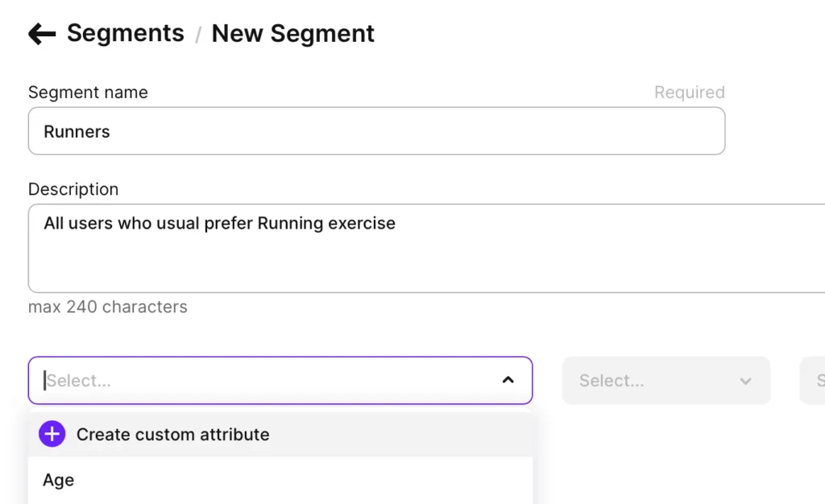The width and height of the screenshot is (825, 504).
Task: Click the Segment name label
Action: click(x=88, y=93)
